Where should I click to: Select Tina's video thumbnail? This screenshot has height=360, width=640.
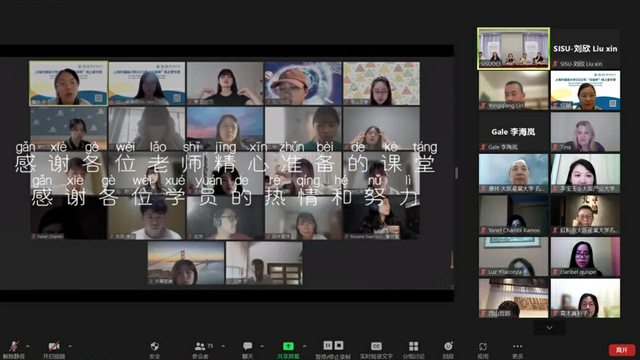coord(585,131)
